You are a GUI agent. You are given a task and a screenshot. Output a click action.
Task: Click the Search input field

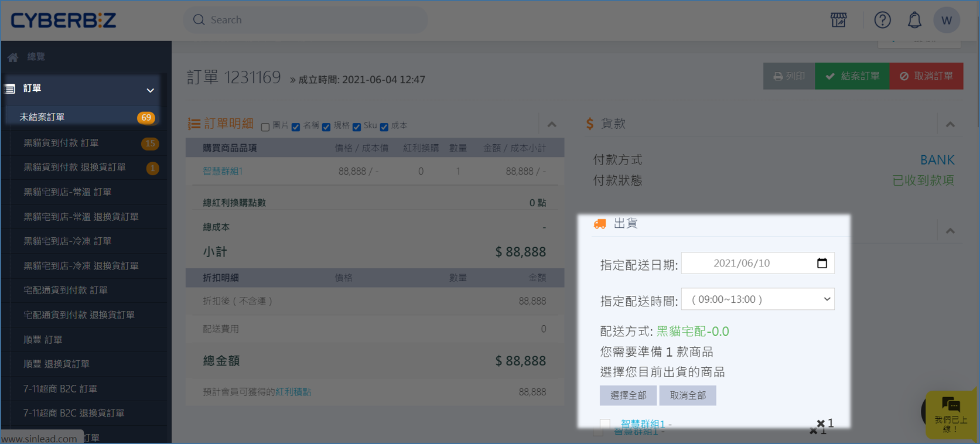[306, 20]
